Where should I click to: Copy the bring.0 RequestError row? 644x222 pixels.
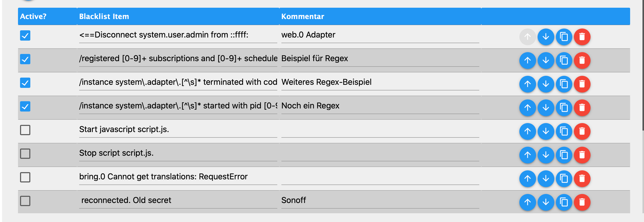(x=564, y=179)
